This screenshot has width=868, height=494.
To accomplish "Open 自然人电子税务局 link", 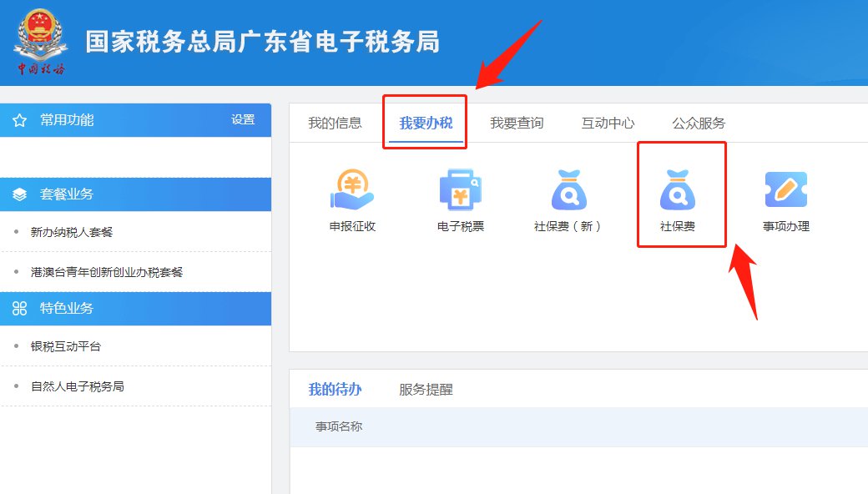I will [78, 386].
